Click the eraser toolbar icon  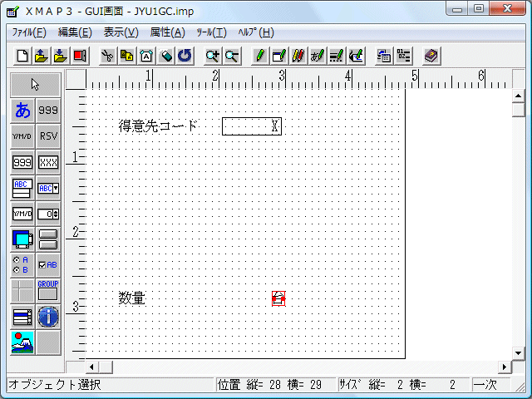click(x=165, y=56)
